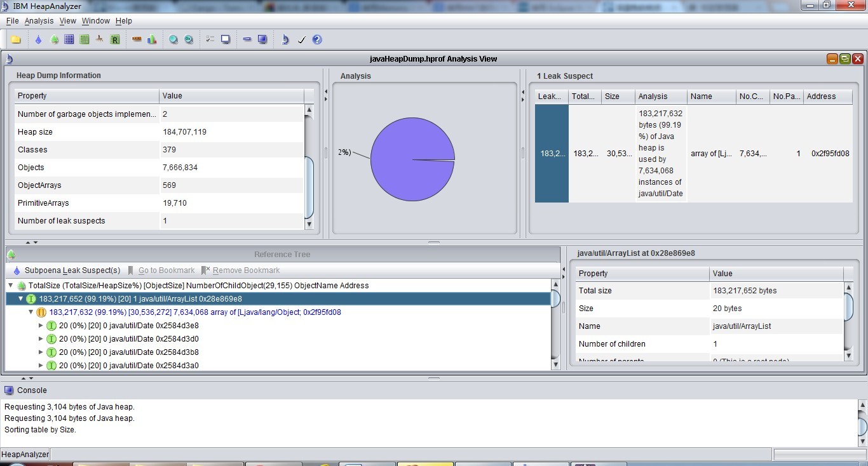The height and width of the screenshot is (466, 868).
Task: Click the checklist options toolbar icon
Action: tap(210, 39)
